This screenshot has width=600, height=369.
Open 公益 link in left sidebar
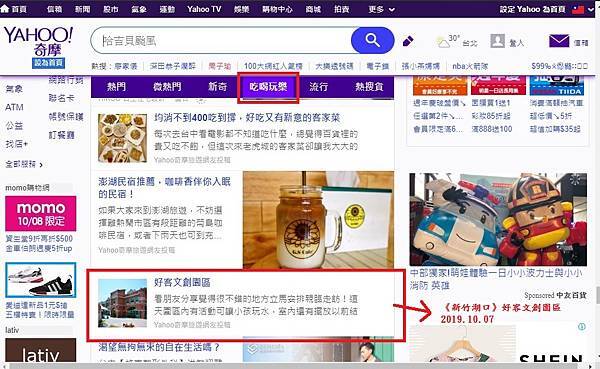(14, 126)
